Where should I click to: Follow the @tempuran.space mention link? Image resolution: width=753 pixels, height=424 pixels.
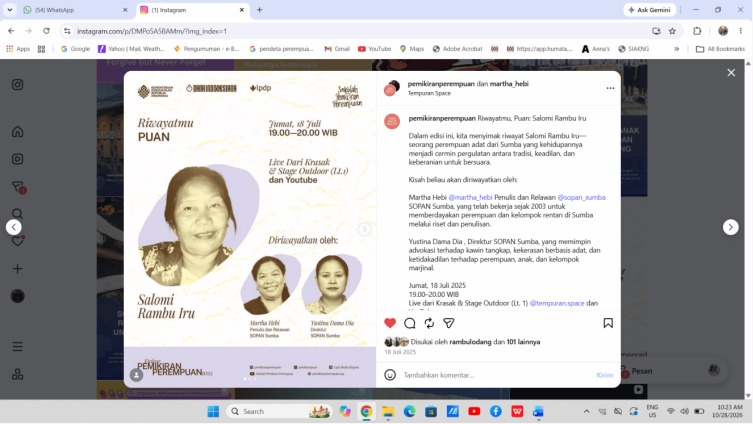(557, 303)
